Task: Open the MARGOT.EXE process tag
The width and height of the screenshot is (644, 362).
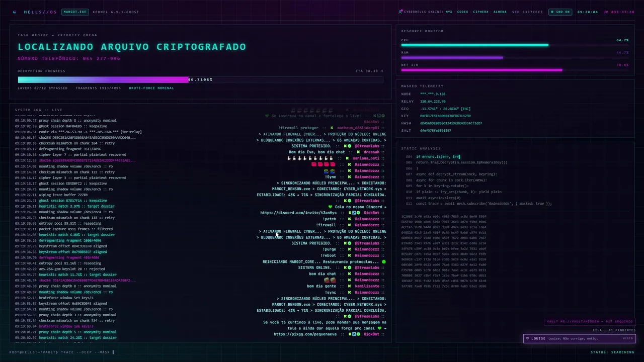Action: click(x=74, y=12)
